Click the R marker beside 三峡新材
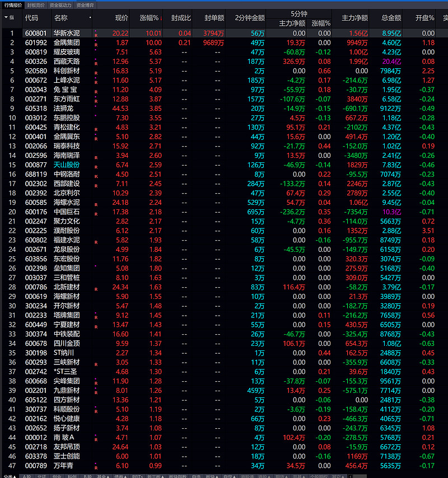This screenshot has width=448, height=478. coord(96,364)
